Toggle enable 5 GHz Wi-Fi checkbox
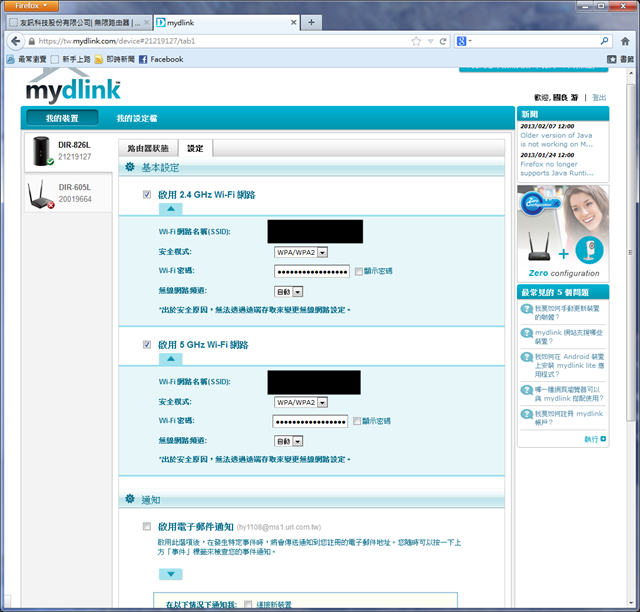The height and width of the screenshot is (612, 640). pyautogui.click(x=147, y=345)
